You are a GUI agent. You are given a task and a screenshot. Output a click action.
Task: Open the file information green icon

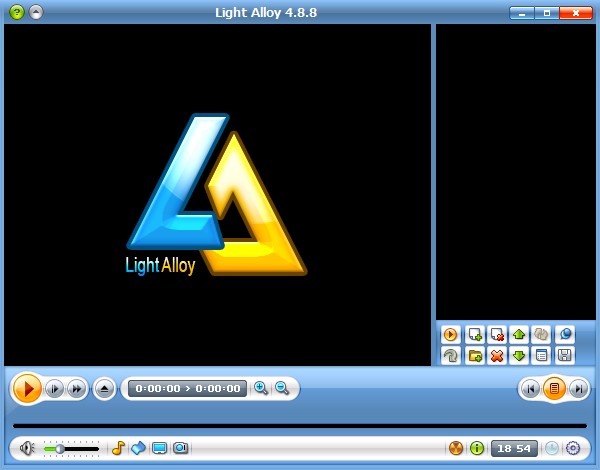[x=477, y=448]
